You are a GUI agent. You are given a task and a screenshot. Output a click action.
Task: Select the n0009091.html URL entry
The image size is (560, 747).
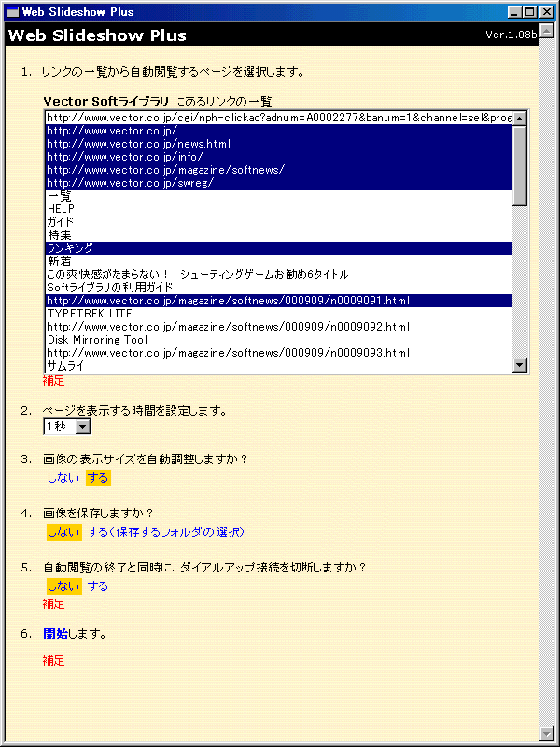pos(279,301)
